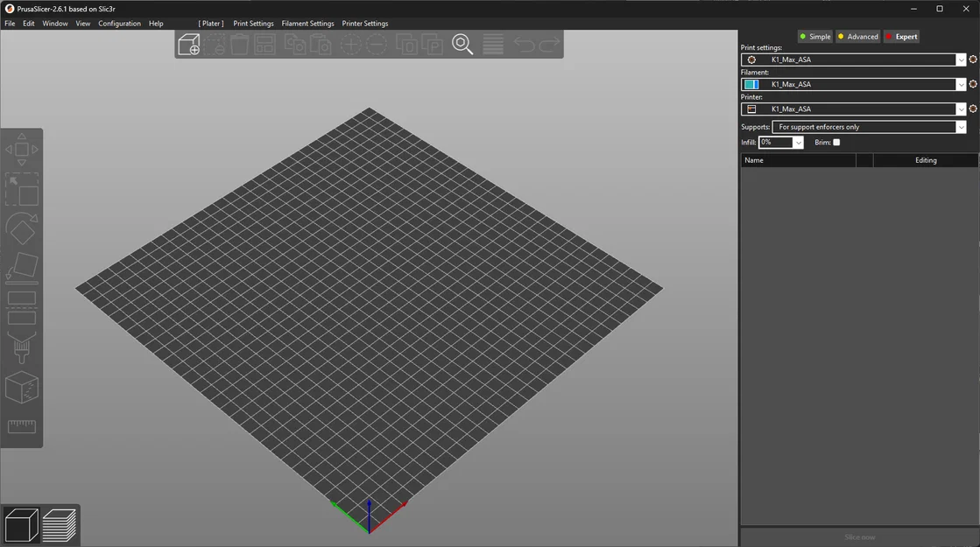Switch to the 3D editor view cube

click(21, 525)
